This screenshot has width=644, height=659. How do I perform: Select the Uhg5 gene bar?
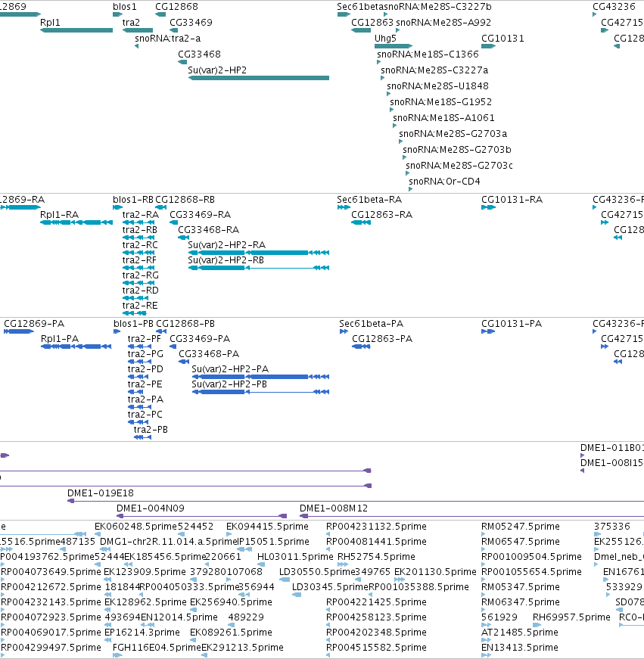(x=394, y=46)
